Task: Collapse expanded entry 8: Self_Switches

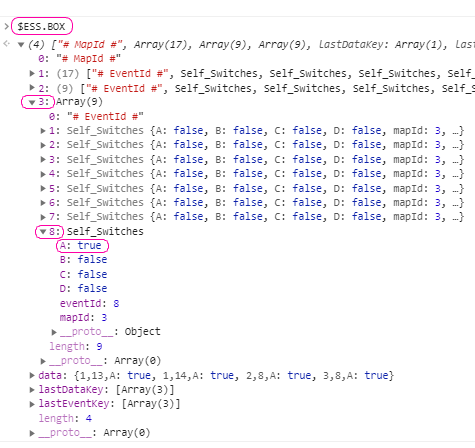Action: (x=43, y=232)
